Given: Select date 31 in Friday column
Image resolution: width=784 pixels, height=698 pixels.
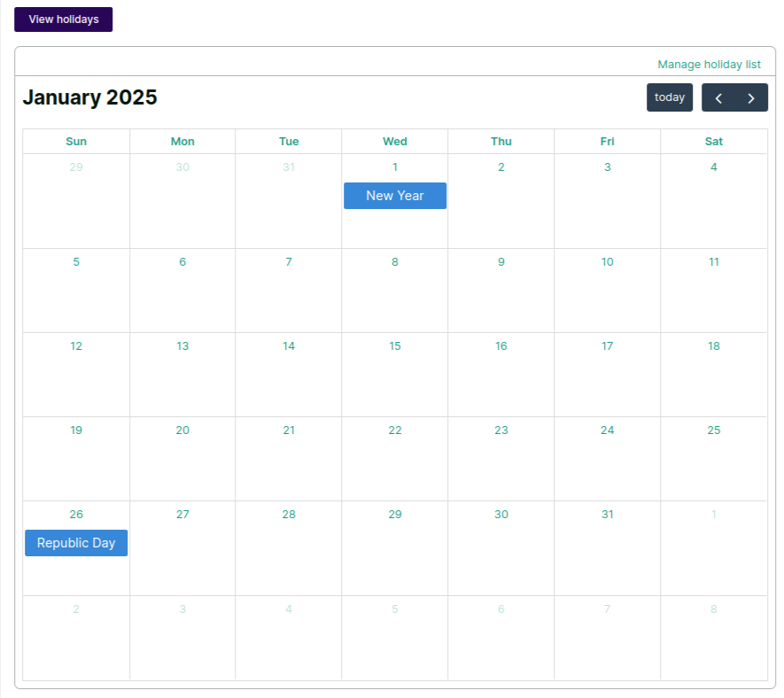Looking at the screenshot, I should point(607,515).
